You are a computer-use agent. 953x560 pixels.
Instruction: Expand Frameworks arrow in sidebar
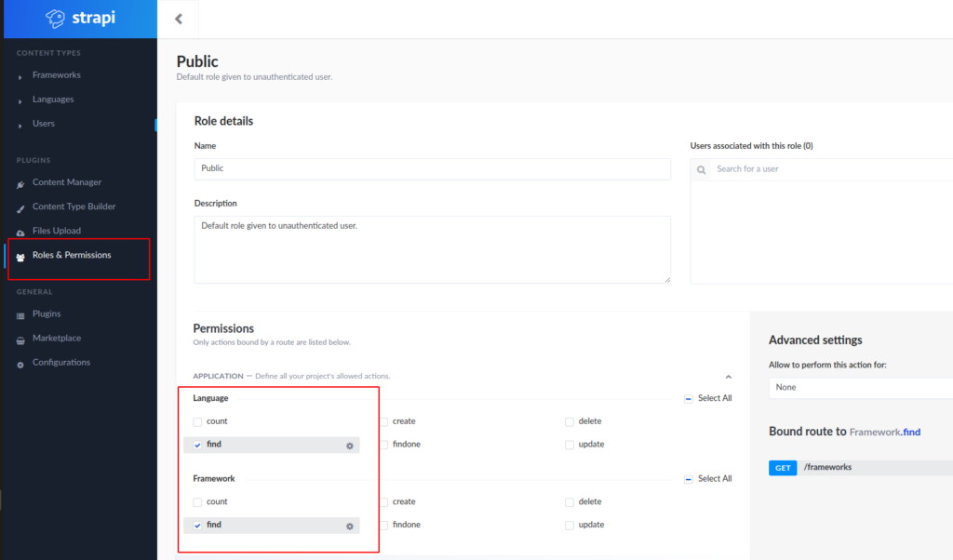click(x=20, y=77)
